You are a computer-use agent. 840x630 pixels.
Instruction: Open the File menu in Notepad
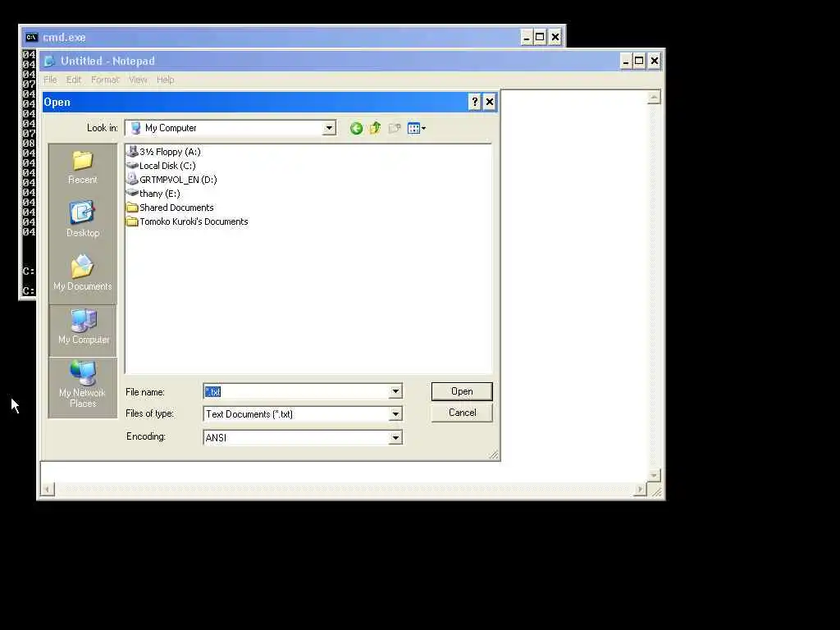click(x=50, y=80)
